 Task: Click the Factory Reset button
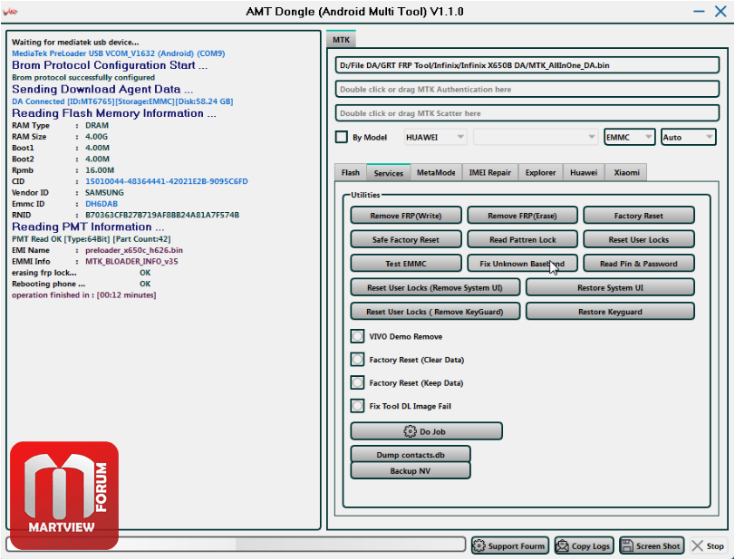pos(638,216)
